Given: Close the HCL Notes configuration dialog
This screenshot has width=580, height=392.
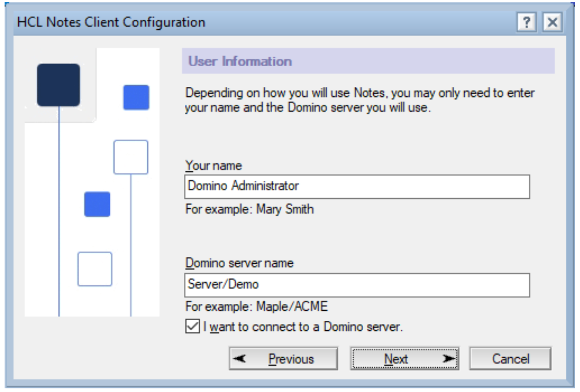Looking at the screenshot, I should click(x=553, y=22).
